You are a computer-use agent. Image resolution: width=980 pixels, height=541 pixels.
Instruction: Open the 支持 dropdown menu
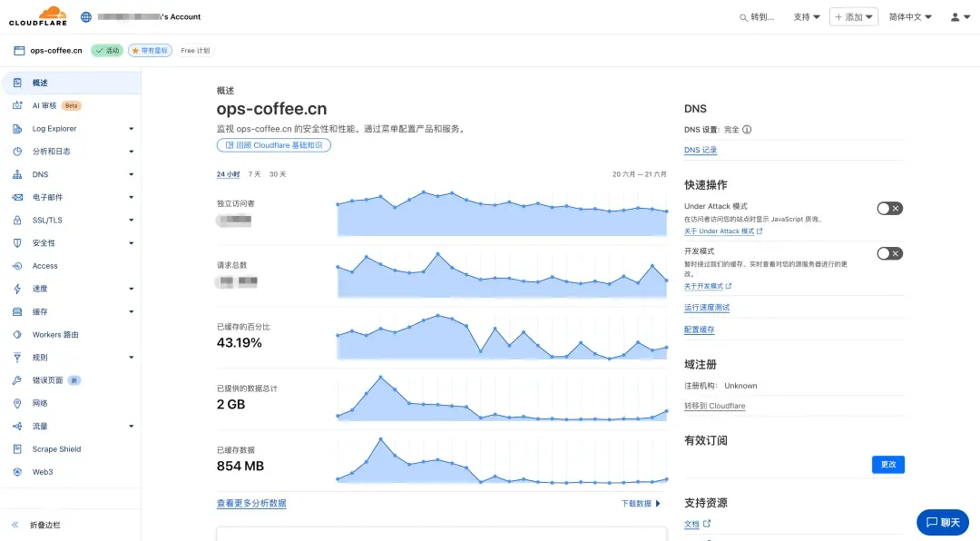click(x=807, y=17)
